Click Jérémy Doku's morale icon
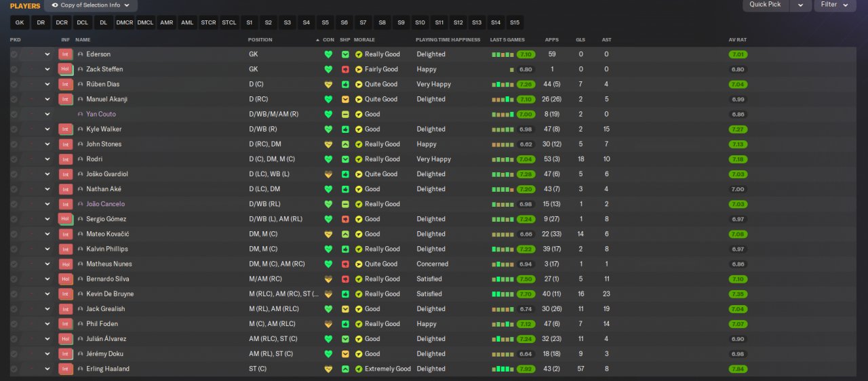Image resolution: width=868 pixels, height=381 pixels. 359,354
